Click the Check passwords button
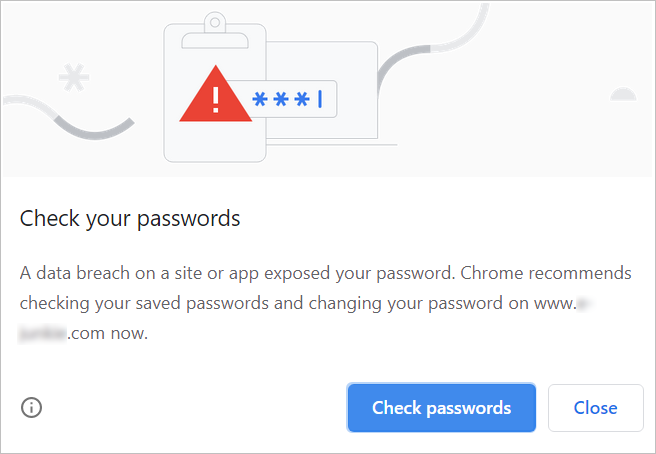 [441, 408]
